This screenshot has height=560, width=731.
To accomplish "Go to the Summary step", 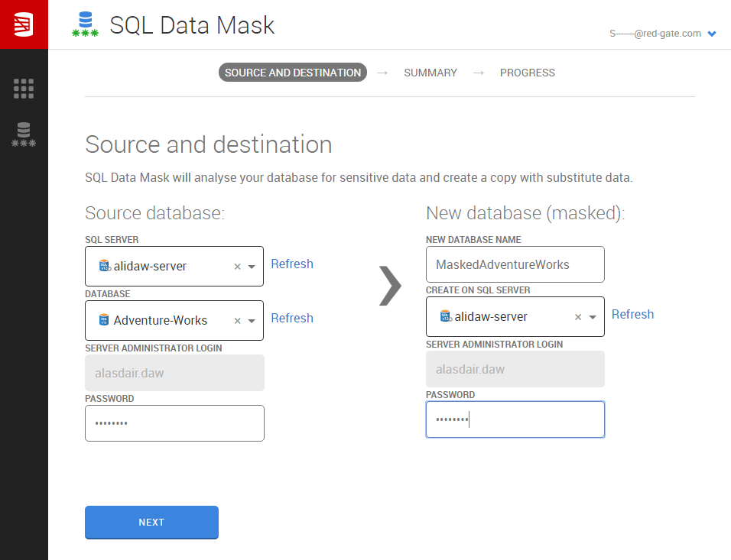I will (x=430, y=73).
